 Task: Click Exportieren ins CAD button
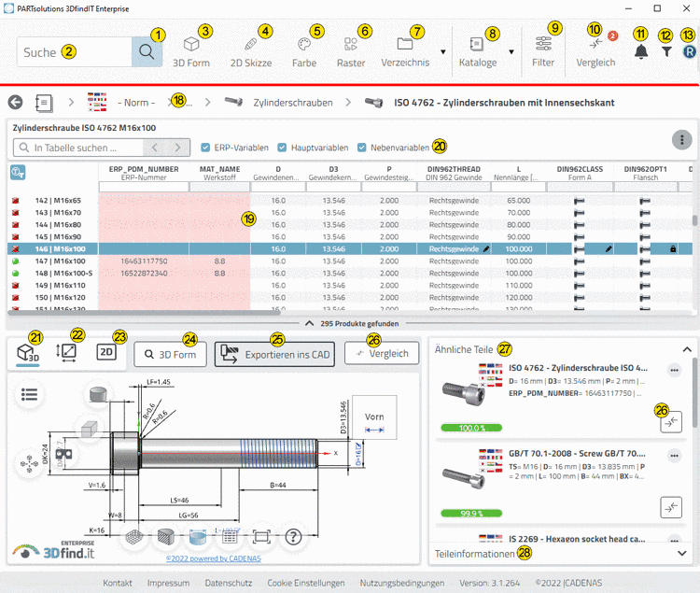point(274,355)
